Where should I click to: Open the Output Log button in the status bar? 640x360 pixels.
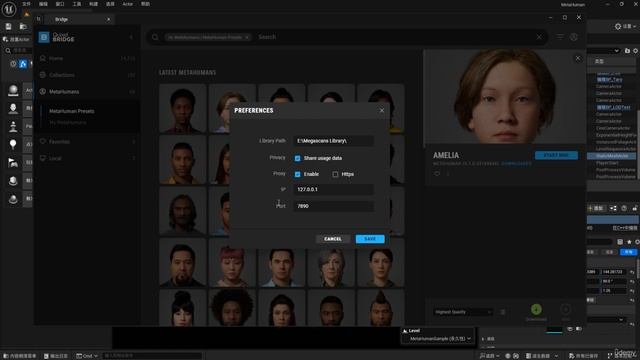tap(56, 356)
